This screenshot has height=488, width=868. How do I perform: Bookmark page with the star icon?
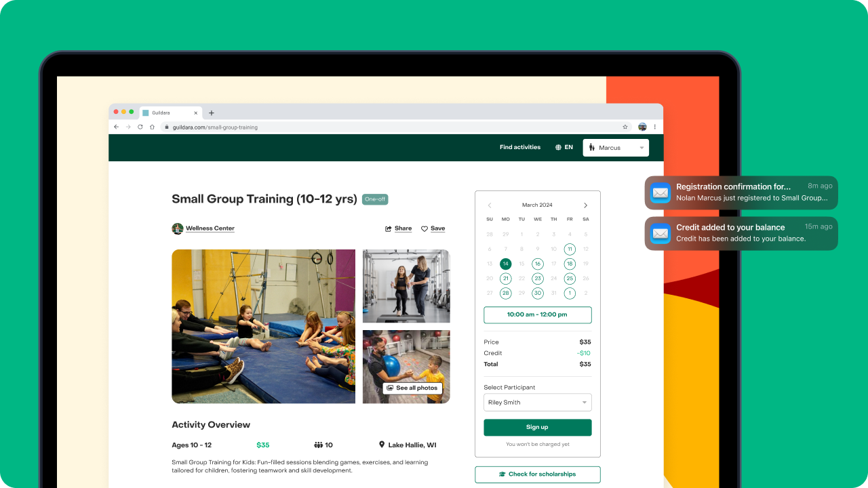[x=625, y=127]
